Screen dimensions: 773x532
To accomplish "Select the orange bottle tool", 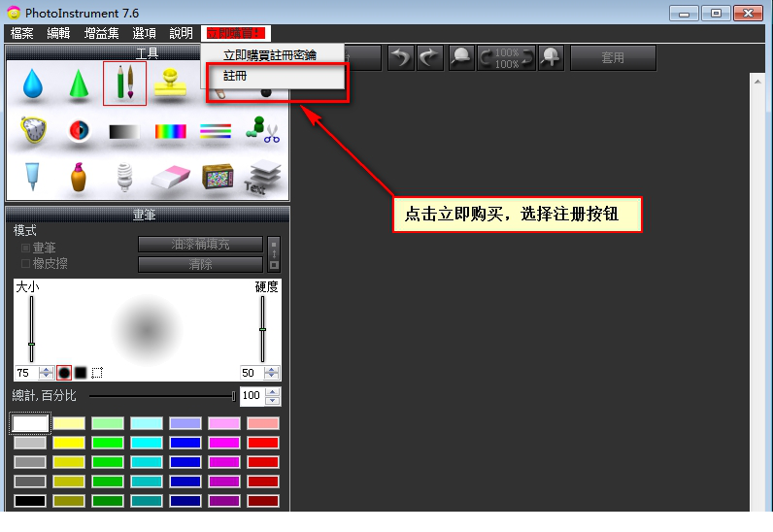I will click(x=79, y=177).
